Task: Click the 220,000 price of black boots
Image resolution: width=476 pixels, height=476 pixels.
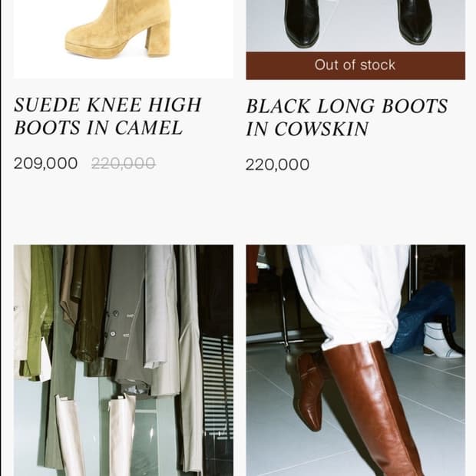Action: [277, 165]
